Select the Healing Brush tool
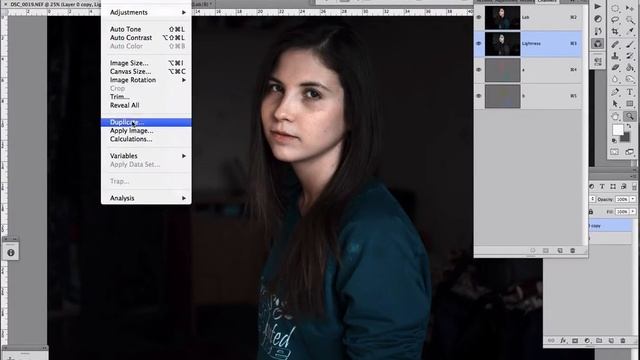The height and width of the screenshot is (360, 640). (x=615, y=44)
